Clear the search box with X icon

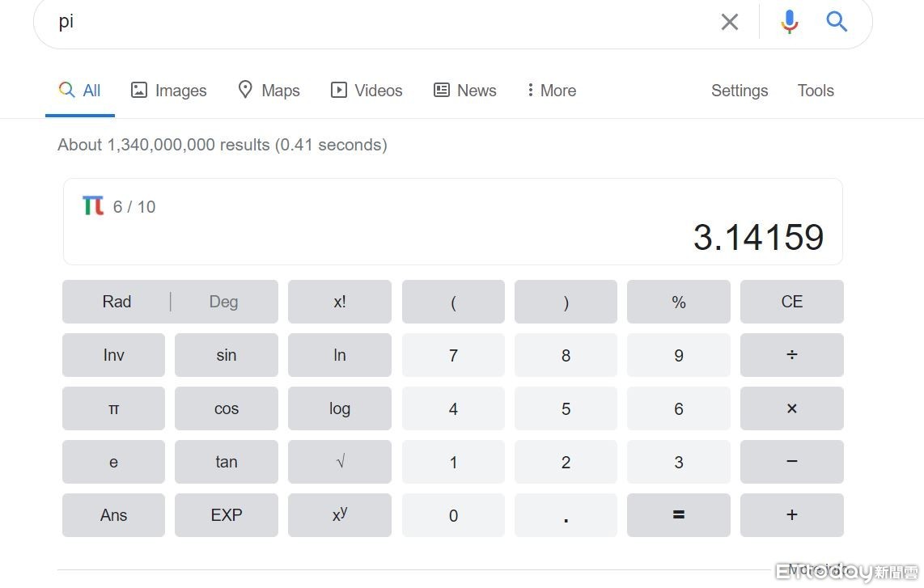click(x=730, y=22)
